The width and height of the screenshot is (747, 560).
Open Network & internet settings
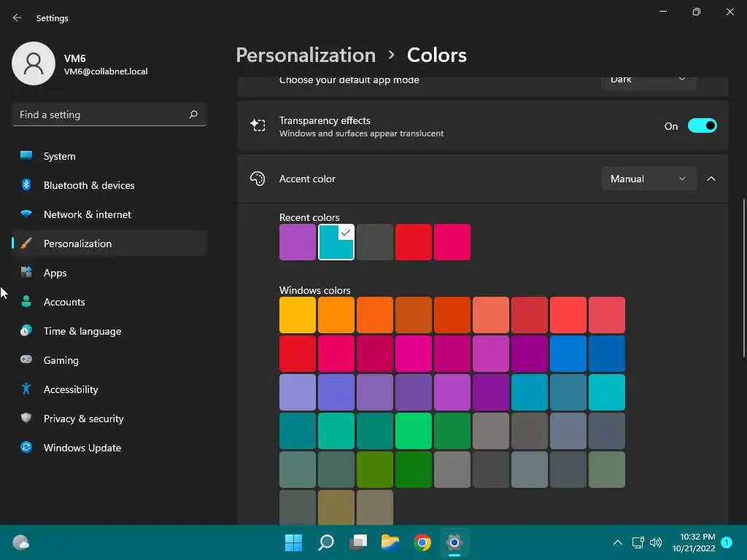coord(109,214)
